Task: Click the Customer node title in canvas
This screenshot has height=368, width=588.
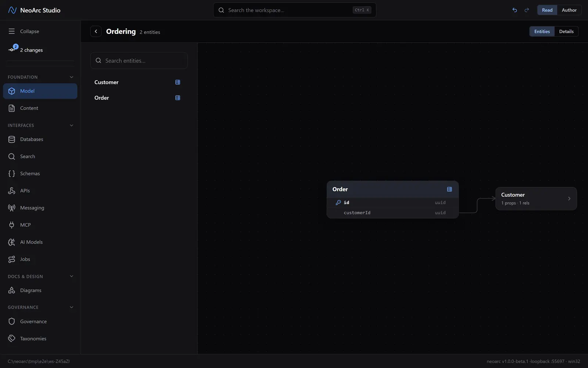Action: tap(513, 195)
